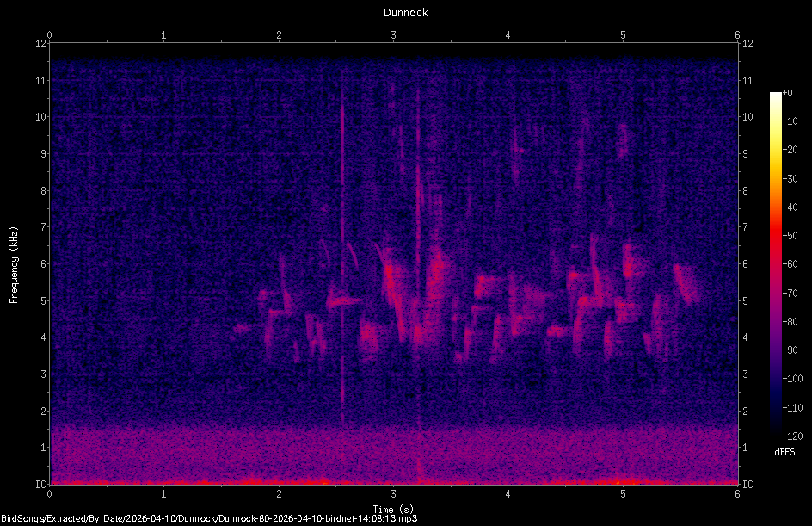Select the 12 kHz label on the right axis
The width and height of the screenshot is (812, 526).
tap(748, 45)
